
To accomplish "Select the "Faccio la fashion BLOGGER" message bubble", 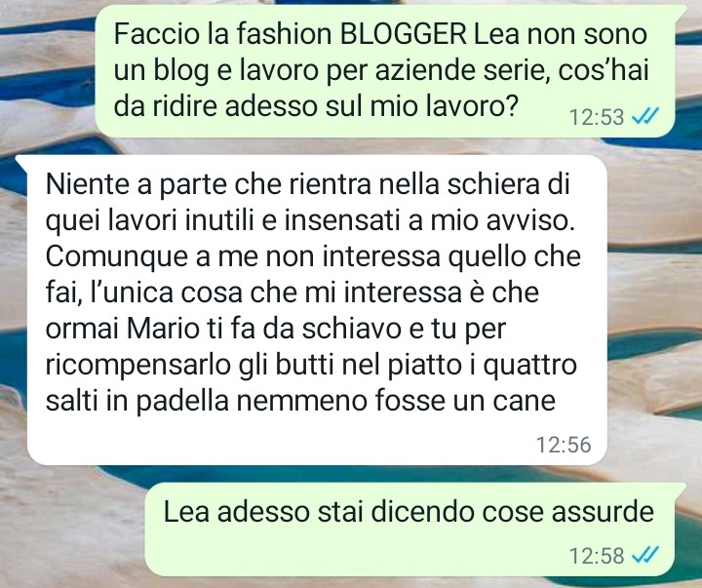I will (385, 71).
